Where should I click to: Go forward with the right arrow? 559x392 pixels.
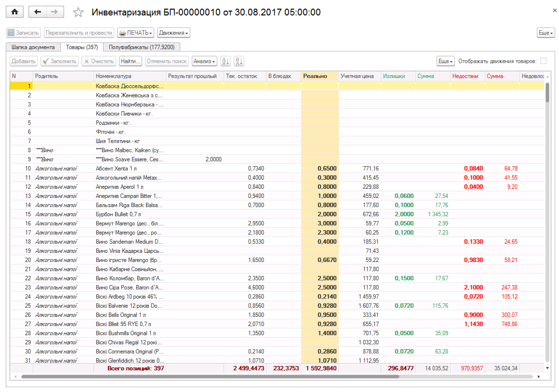tap(55, 12)
